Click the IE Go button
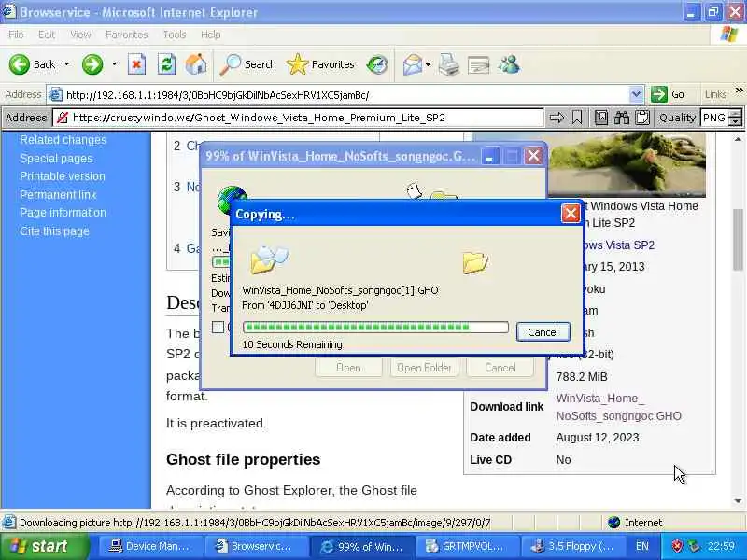Image resolution: width=747 pixels, height=560 pixels. (x=669, y=94)
